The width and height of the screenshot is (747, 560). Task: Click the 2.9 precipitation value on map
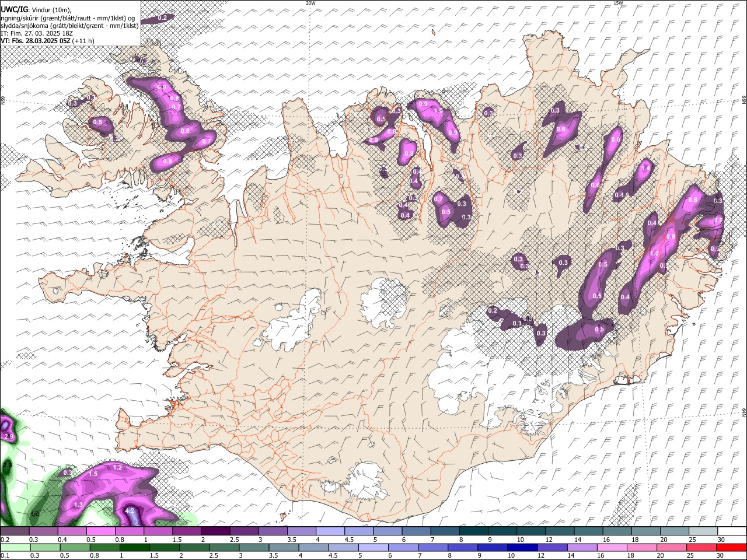8,436
